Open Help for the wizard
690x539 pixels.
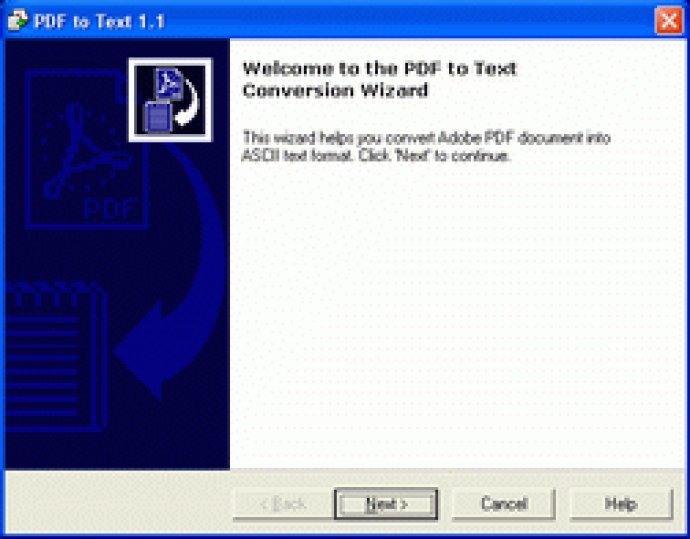click(x=621, y=504)
